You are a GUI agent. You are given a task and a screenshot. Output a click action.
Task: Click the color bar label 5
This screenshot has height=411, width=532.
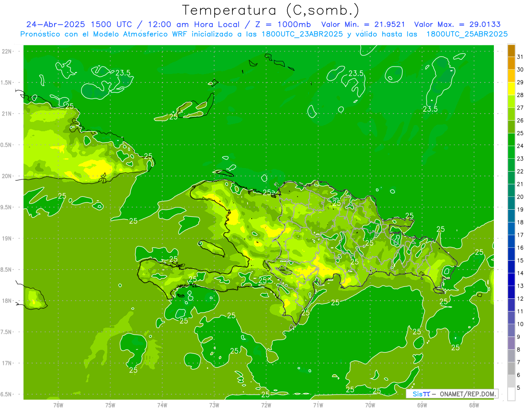(519, 388)
